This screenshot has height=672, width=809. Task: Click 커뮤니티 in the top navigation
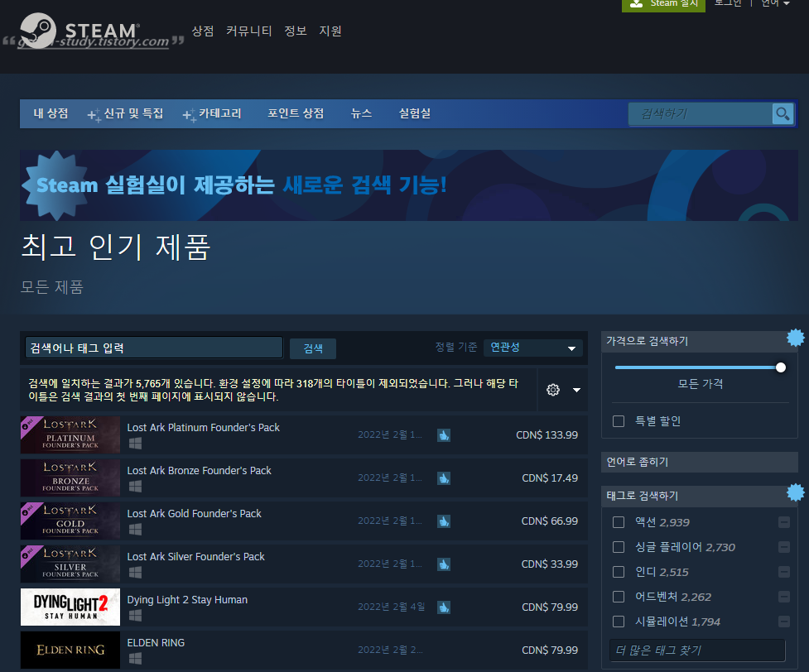[248, 31]
